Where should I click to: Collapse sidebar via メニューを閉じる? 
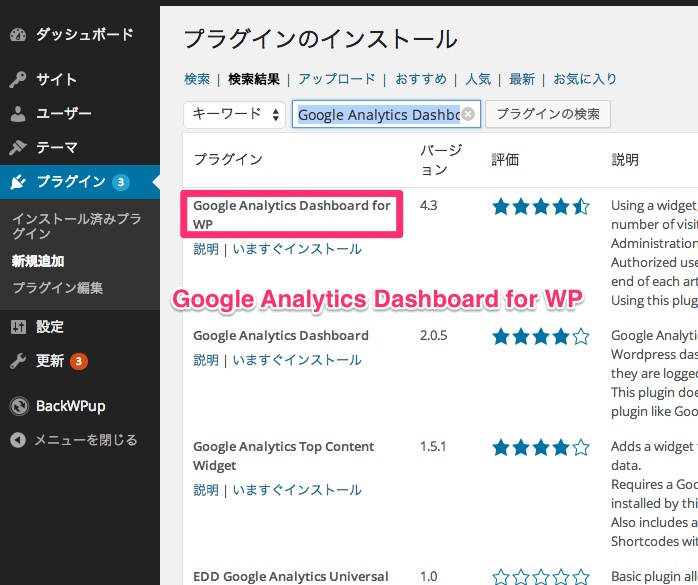[x=86, y=440]
